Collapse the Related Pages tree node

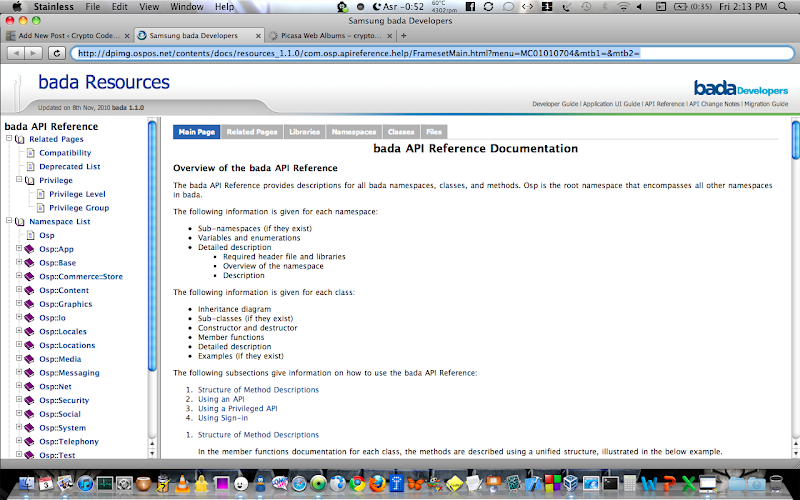[x=9, y=138]
